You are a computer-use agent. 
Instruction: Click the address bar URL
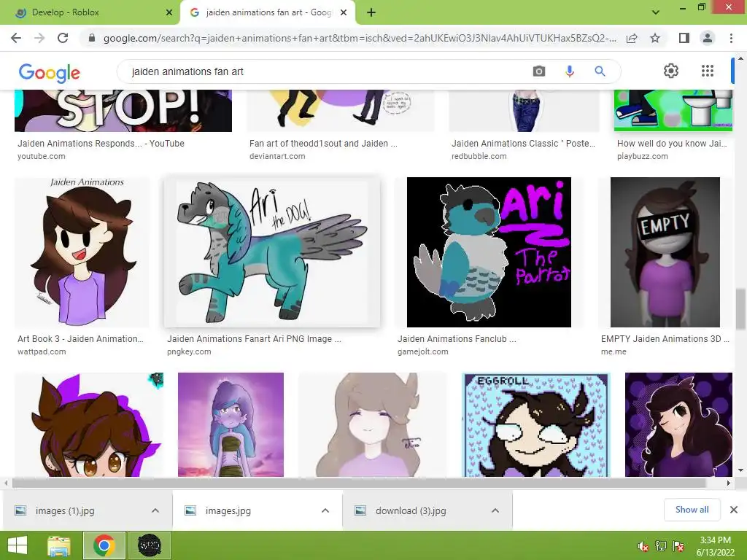pos(360,38)
